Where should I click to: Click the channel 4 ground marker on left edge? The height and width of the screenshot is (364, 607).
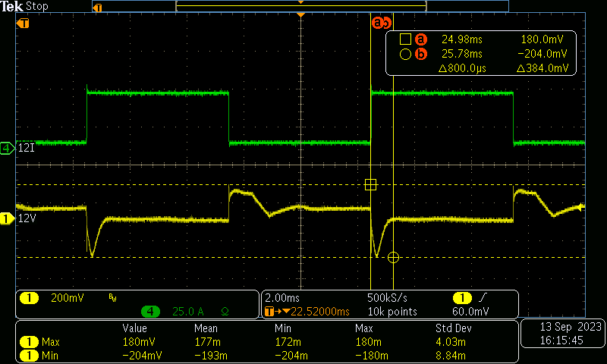click(x=8, y=148)
